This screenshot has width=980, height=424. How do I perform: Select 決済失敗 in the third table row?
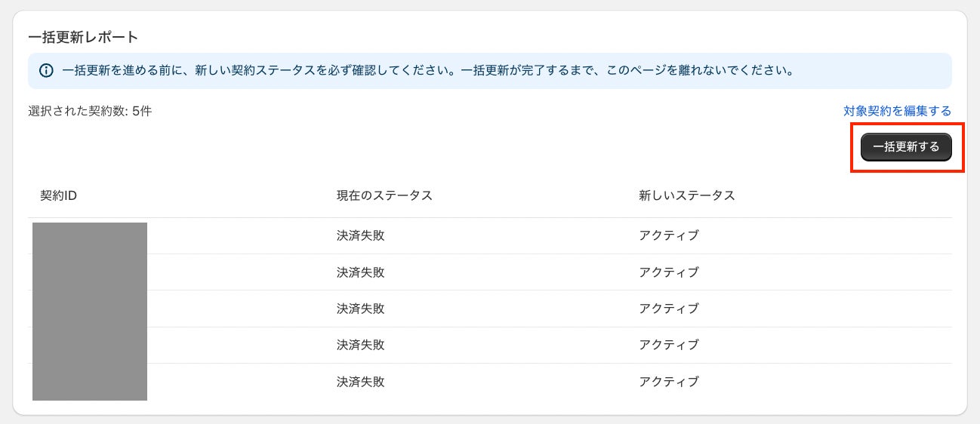click(361, 309)
